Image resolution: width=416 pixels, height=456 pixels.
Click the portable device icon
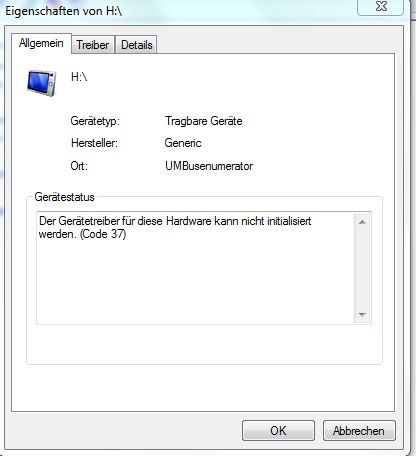pyautogui.click(x=42, y=83)
